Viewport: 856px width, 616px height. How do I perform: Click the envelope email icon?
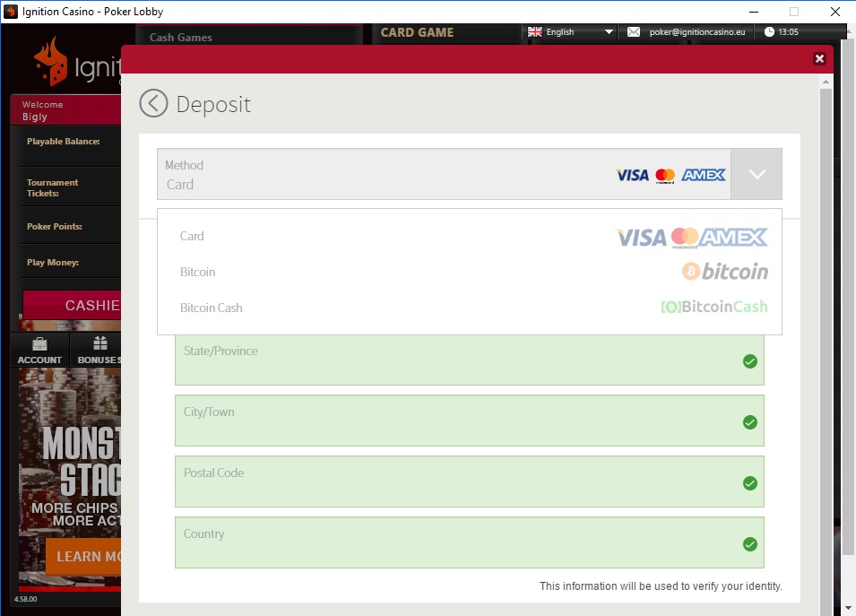634,31
